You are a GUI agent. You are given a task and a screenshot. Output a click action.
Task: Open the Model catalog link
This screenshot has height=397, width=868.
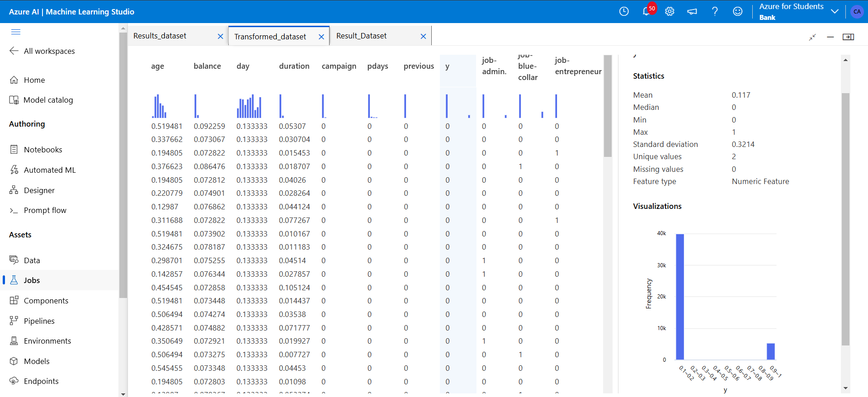pos(48,100)
